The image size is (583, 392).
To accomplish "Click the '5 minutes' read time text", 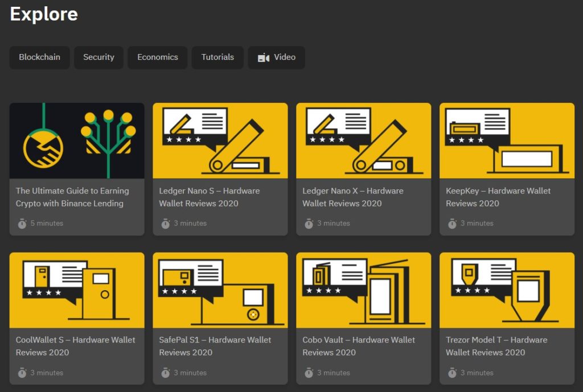I will coord(47,224).
